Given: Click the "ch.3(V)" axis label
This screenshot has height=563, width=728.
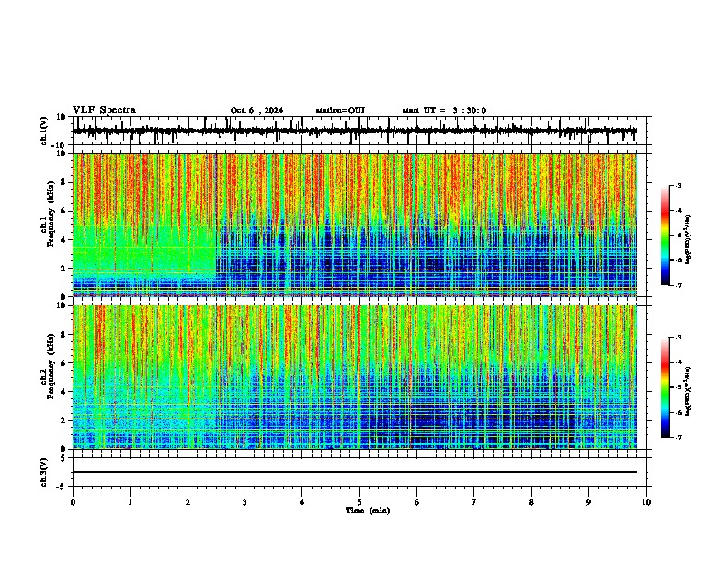Looking at the screenshot, I should 44,473.
